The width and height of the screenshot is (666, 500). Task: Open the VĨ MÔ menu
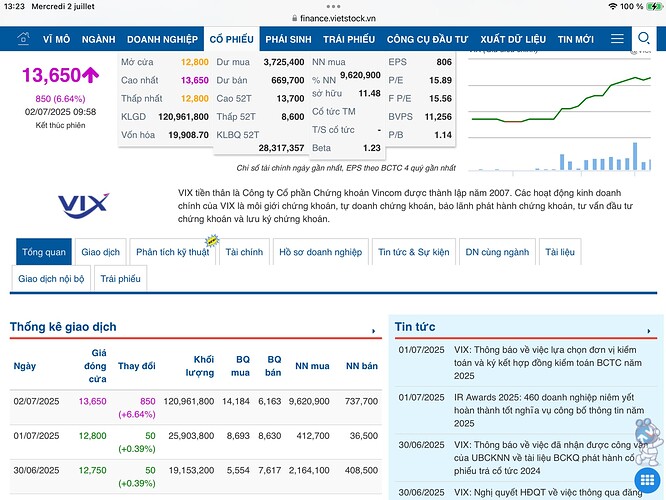56,40
